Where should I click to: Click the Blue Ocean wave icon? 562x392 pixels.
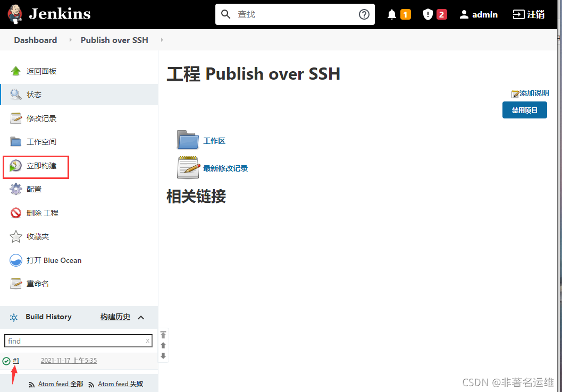(x=16, y=260)
